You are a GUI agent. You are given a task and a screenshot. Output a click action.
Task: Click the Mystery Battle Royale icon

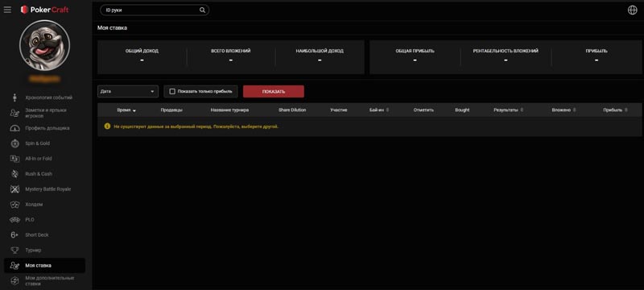click(14, 189)
